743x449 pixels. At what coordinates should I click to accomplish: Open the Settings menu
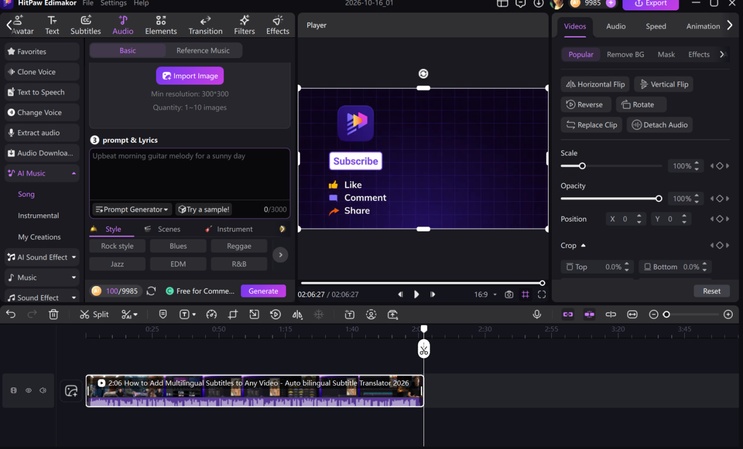(x=113, y=3)
